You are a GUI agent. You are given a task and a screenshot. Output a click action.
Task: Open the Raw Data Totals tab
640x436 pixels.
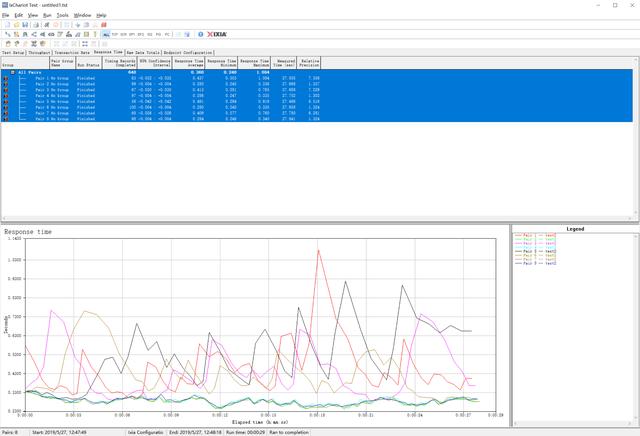(143, 52)
